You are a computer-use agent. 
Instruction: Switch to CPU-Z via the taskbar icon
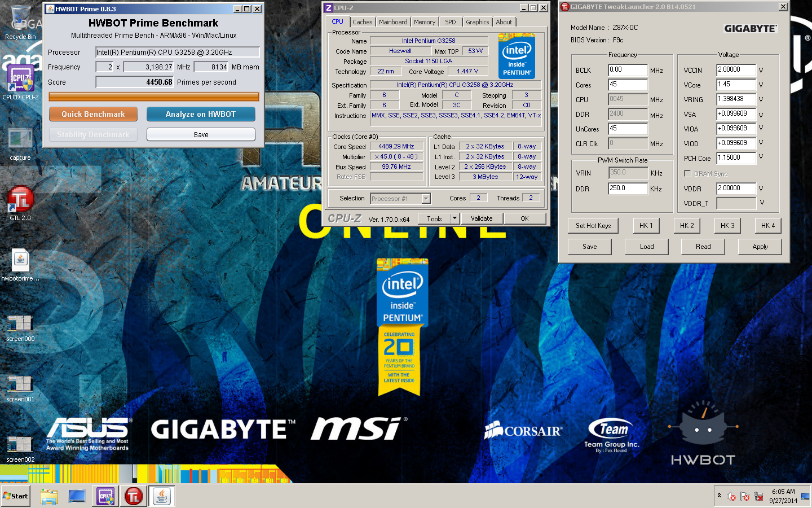pyautogui.click(x=105, y=497)
